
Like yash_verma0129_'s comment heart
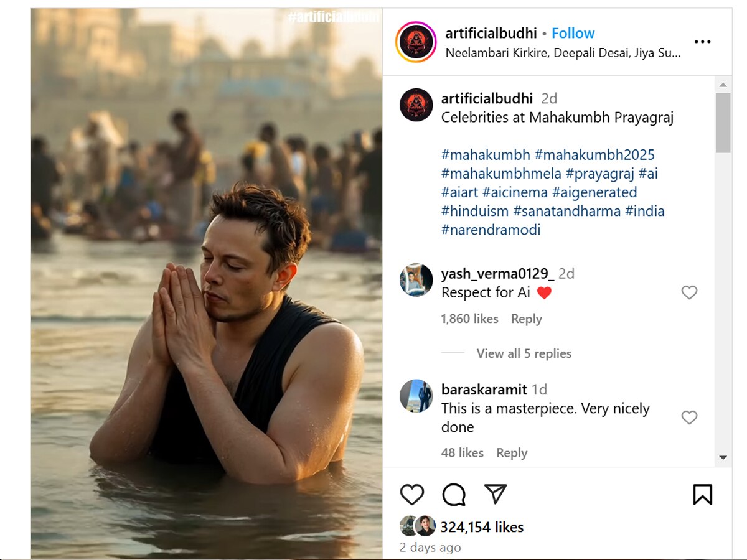tap(689, 292)
